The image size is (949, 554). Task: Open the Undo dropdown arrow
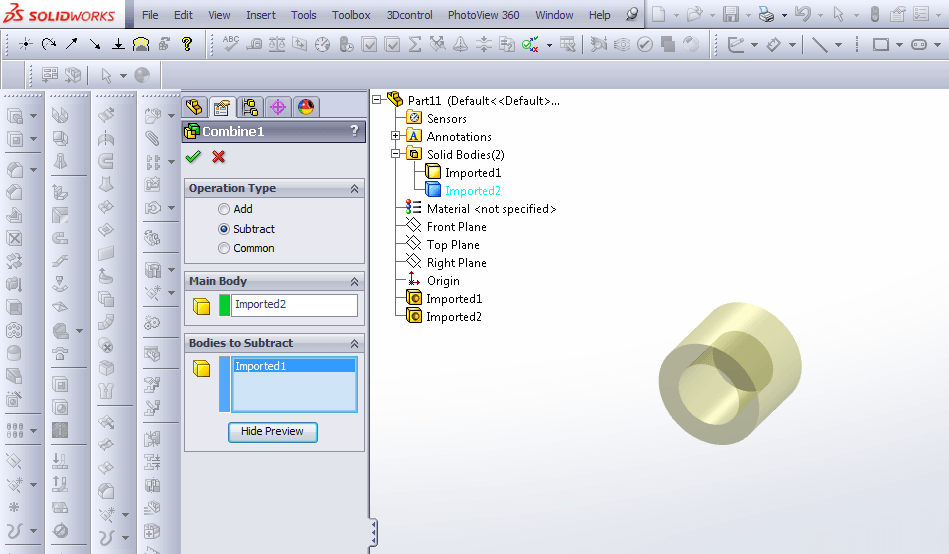tap(820, 15)
